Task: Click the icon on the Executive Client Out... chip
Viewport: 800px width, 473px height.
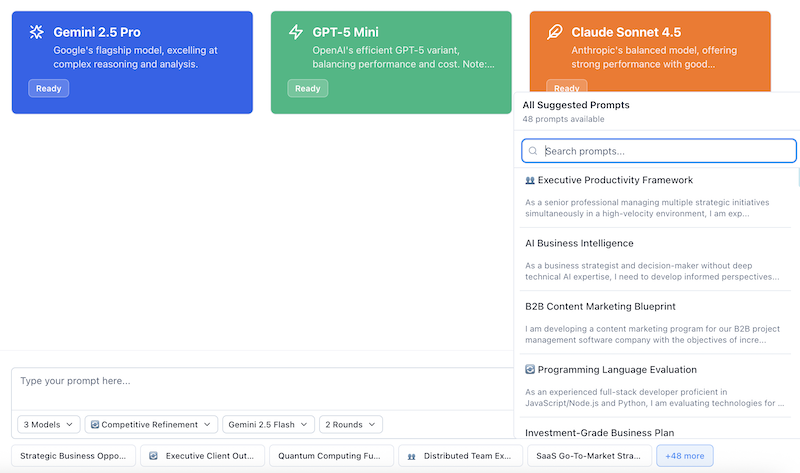Action: point(154,455)
